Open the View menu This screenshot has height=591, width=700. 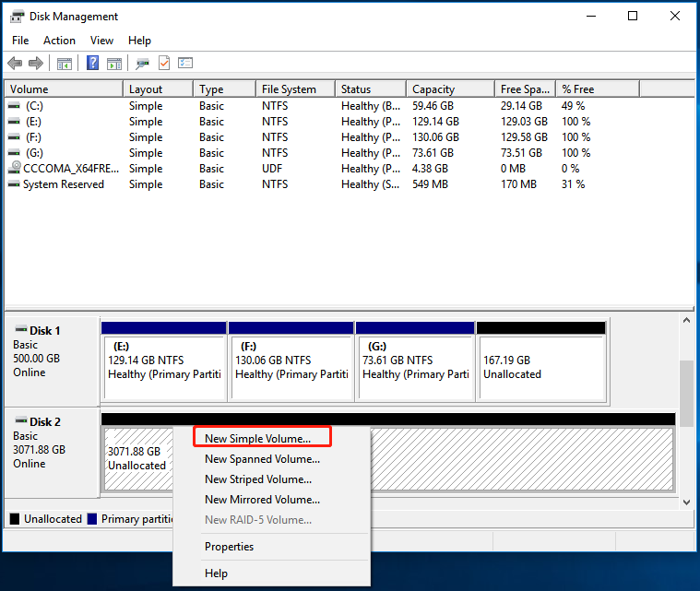(x=101, y=41)
